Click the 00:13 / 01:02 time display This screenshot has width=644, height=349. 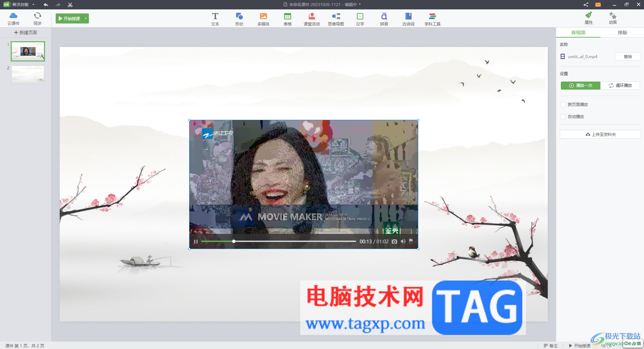point(374,242)
